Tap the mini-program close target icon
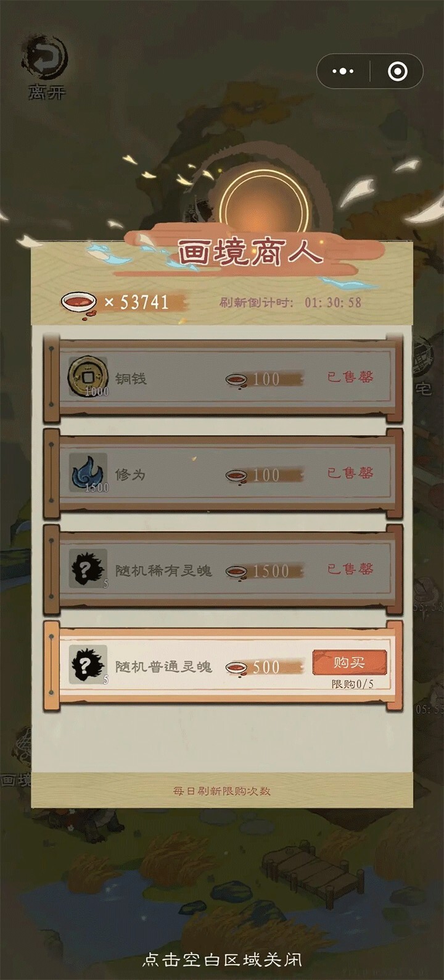 click(397, 72)
